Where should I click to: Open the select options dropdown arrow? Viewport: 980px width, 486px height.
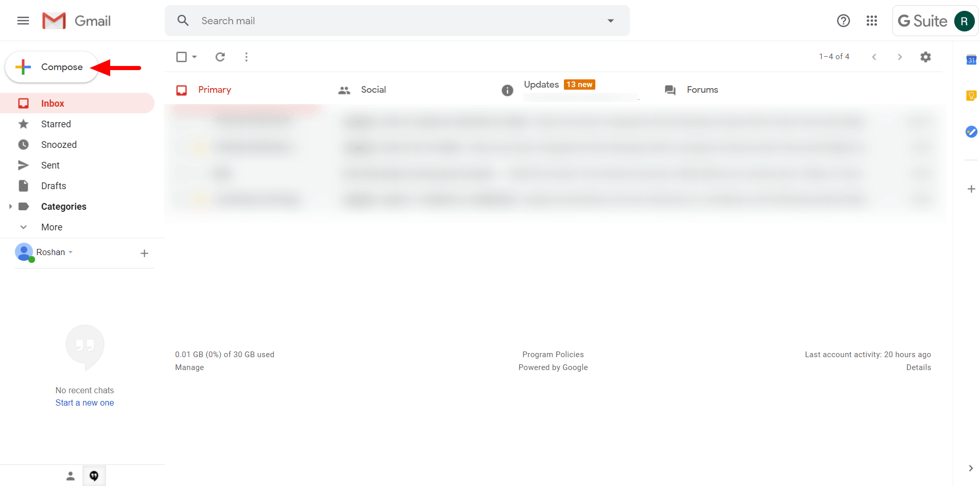point(195,57)
